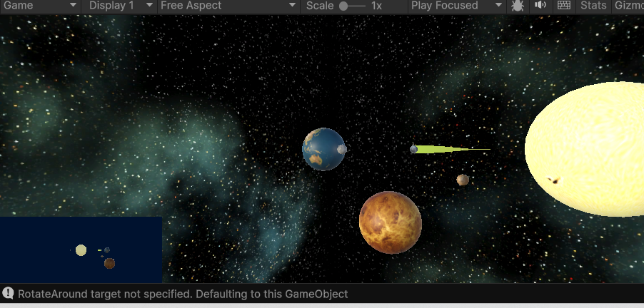This screenshot has height=308, width=644.
Task: Adjust the Scale slider handle
Action: (343, 6)
